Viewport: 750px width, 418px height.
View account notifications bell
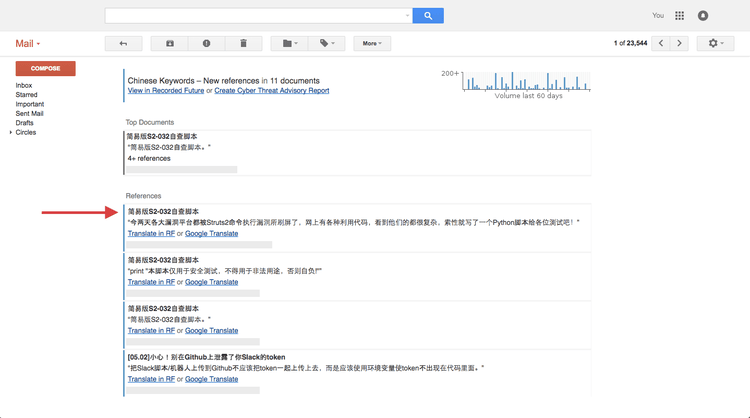tap(703, 16)
